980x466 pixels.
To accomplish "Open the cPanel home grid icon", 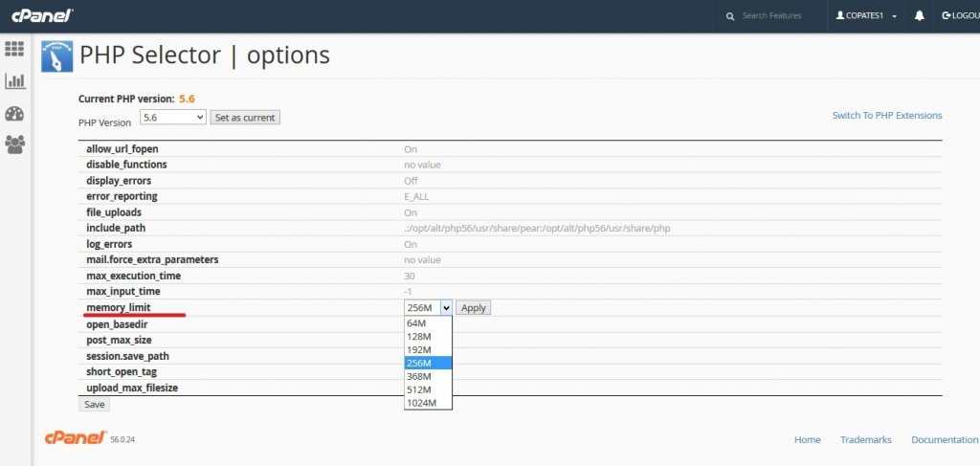I will click(14, 49).
